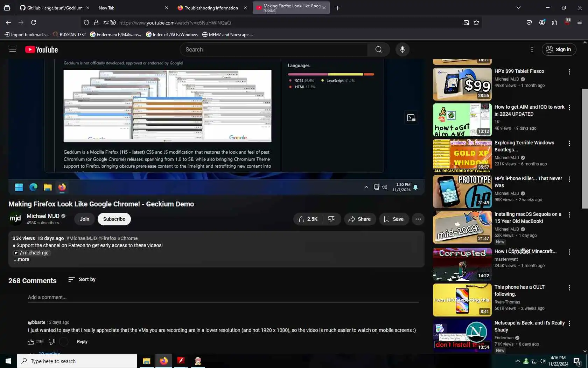Open MEMZ and Noescape bookmark
The width and height of the screenshot is (588, 368).
[227, 34]
